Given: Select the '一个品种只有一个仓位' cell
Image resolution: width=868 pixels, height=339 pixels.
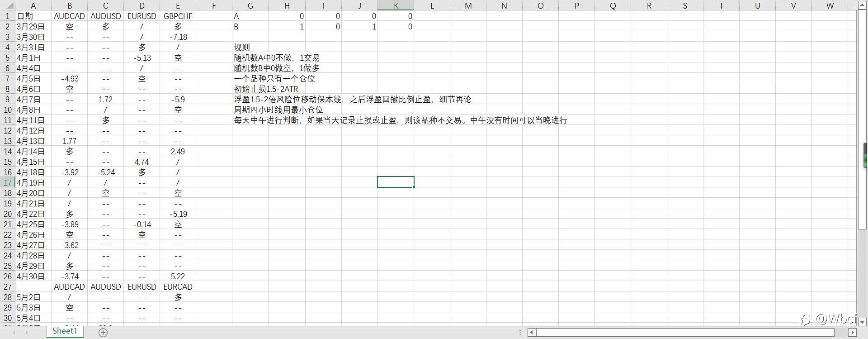Looking at the screenshot, I should click(274, 78).
